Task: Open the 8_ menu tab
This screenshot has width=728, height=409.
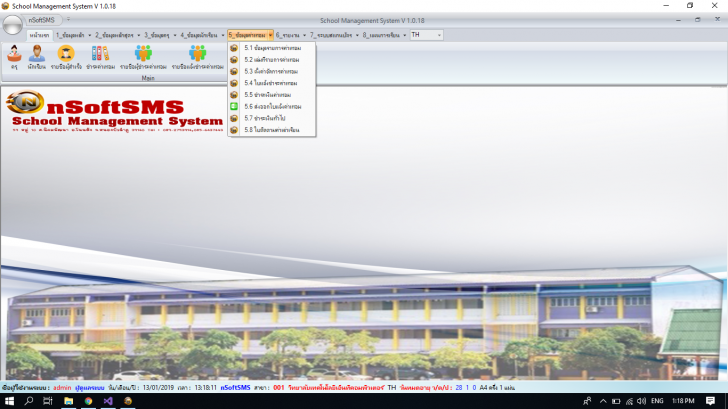Action: pos(381,35)
